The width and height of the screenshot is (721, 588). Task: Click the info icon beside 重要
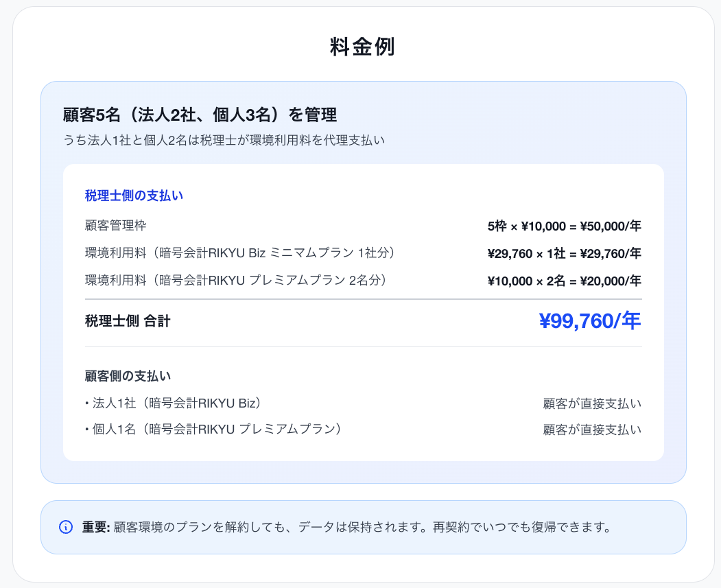tap(66, 527)
